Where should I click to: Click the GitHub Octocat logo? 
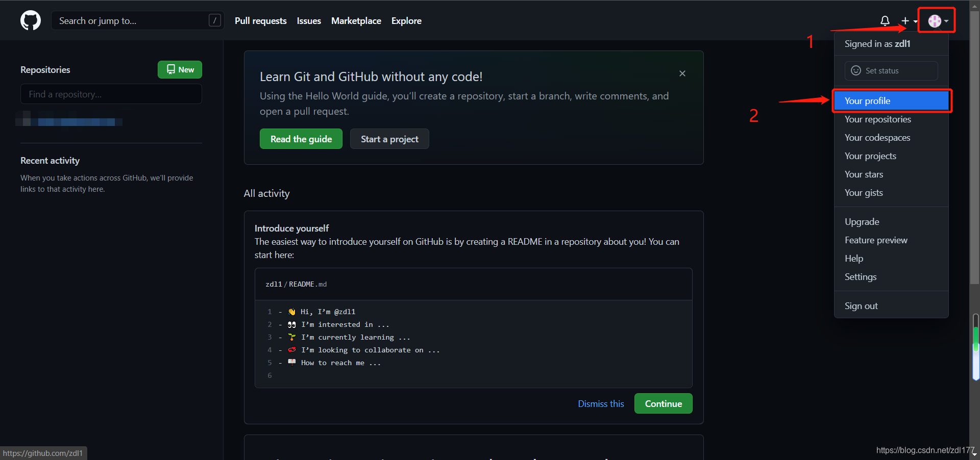(31, 21)
